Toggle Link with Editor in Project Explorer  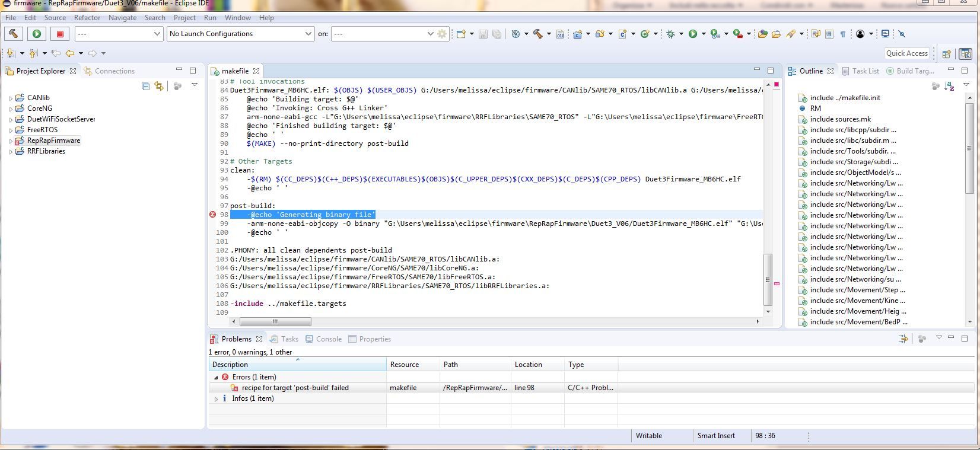(159, 86)
